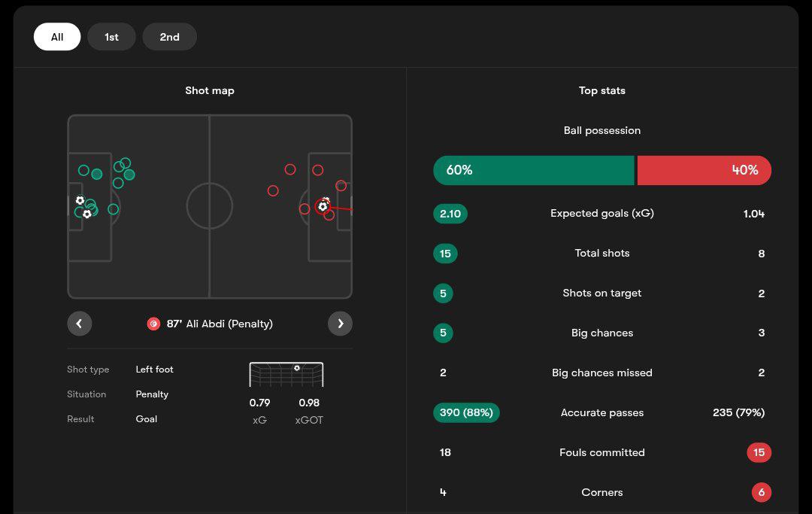Show All periods filter
Screen dimensions: 812x514
57,37
